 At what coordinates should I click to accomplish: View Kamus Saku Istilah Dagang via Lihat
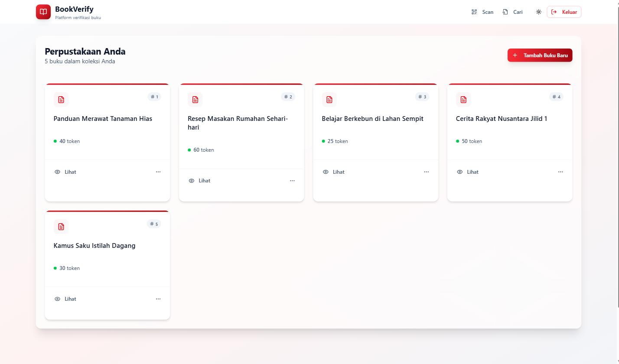[x=65, y=299]
